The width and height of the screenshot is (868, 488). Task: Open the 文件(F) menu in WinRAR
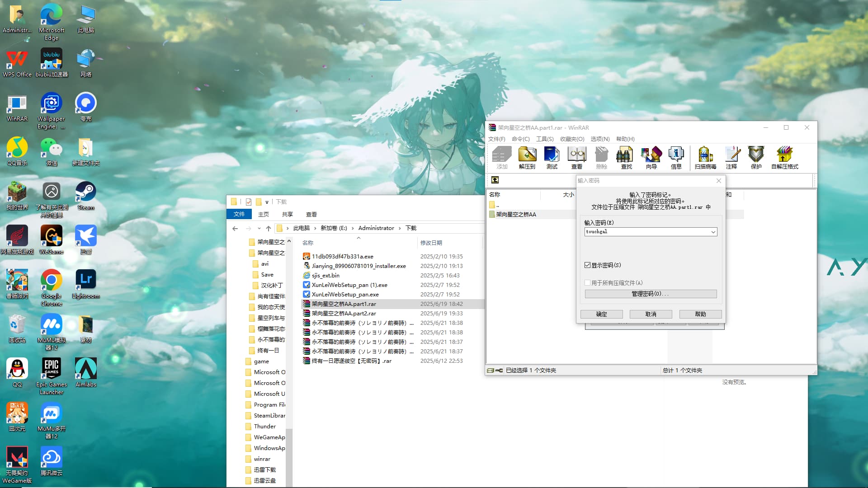[x=496, y=139]
